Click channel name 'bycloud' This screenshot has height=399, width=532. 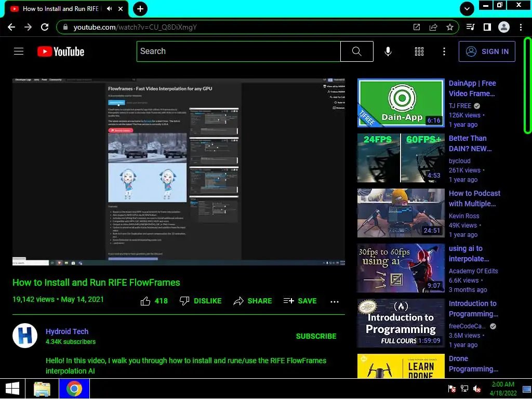tap(460, 161)
